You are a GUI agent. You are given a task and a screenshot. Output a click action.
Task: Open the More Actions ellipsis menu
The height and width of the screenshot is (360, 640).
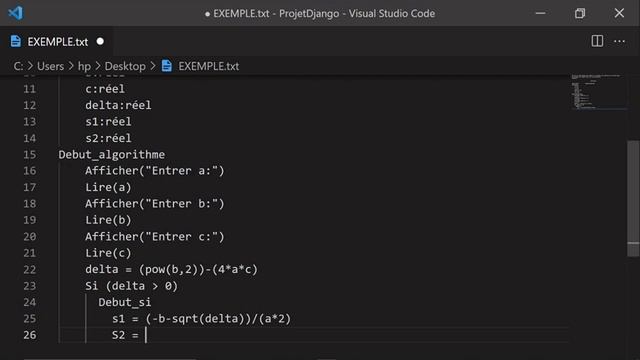619,41
